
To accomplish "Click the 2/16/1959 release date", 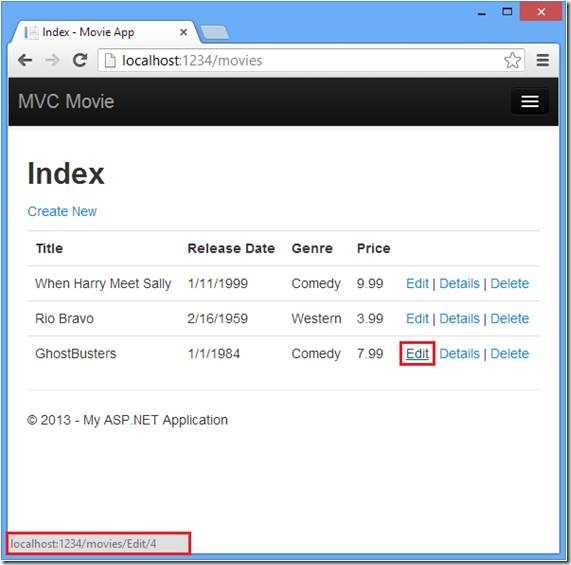I will (218, 319).
